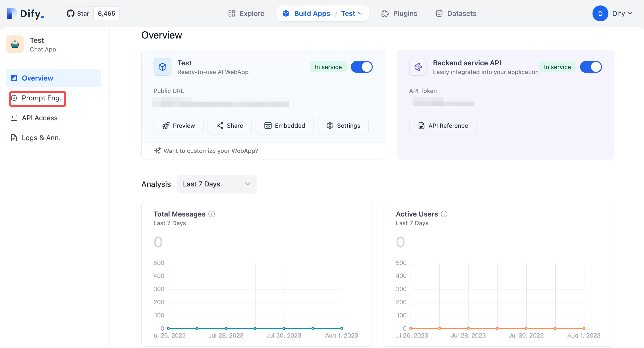Screen dimensions: 644x348
Task: Click the Overview page heading
Action: [x=161, y=35]
